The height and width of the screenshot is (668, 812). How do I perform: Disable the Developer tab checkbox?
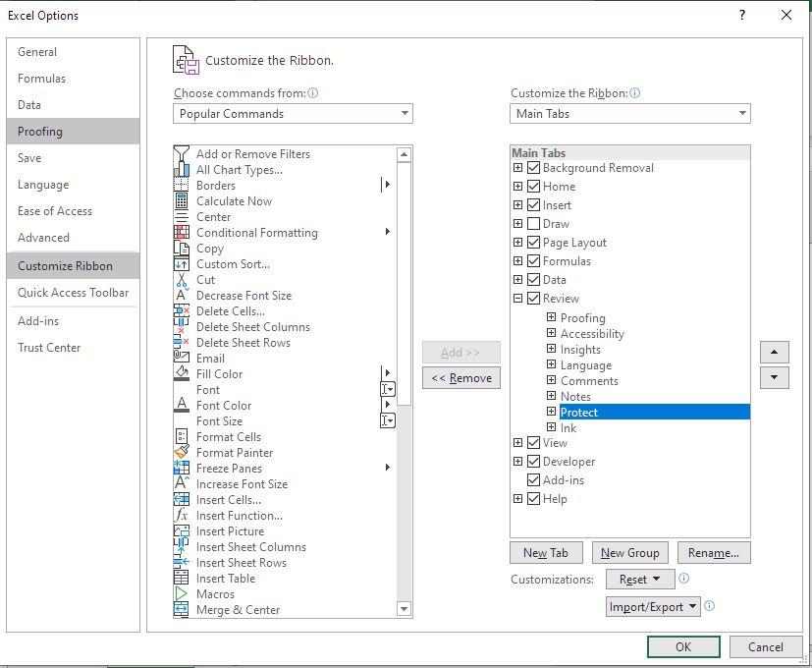[532, 461]
